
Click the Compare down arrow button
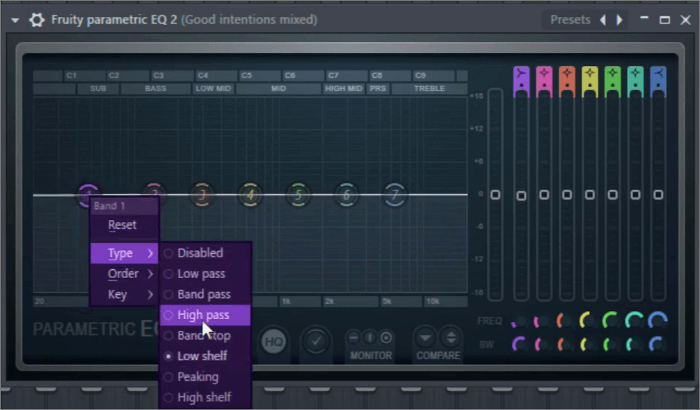[x=425, y=338]
